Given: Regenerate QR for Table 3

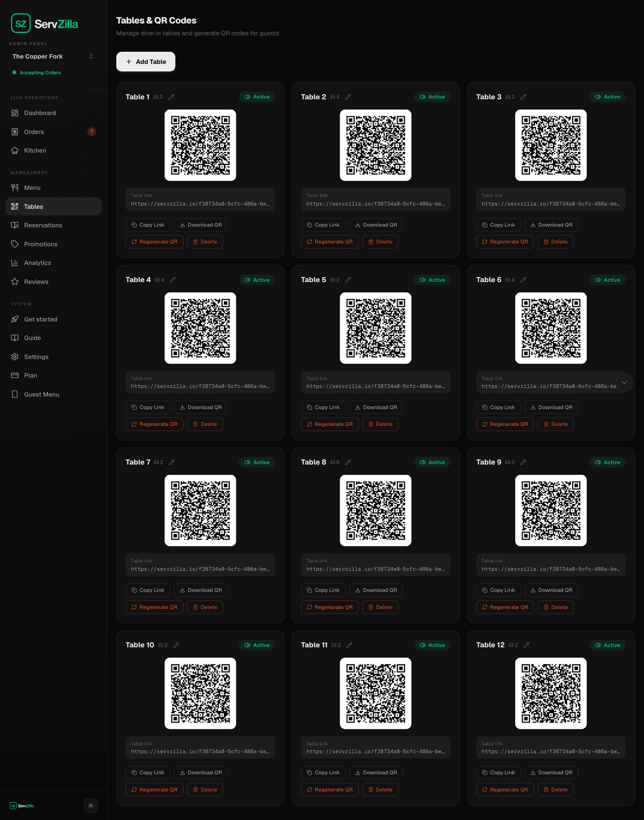Looking at the screenshot, I should 505,242.
